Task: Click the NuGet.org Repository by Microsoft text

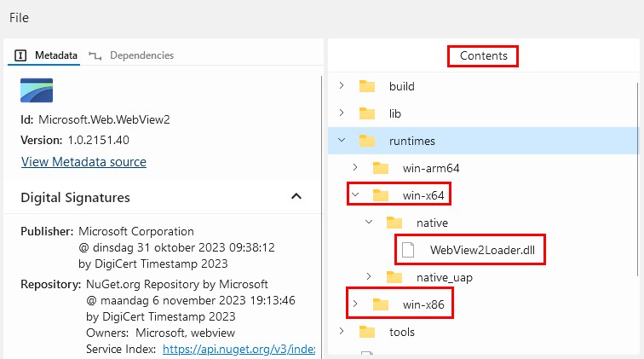Action: coord(177,284)
